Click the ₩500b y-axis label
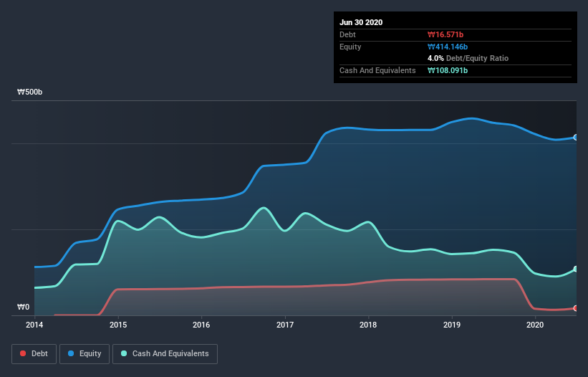Screen dimensions: 588x377 click(x=29, y=92)
